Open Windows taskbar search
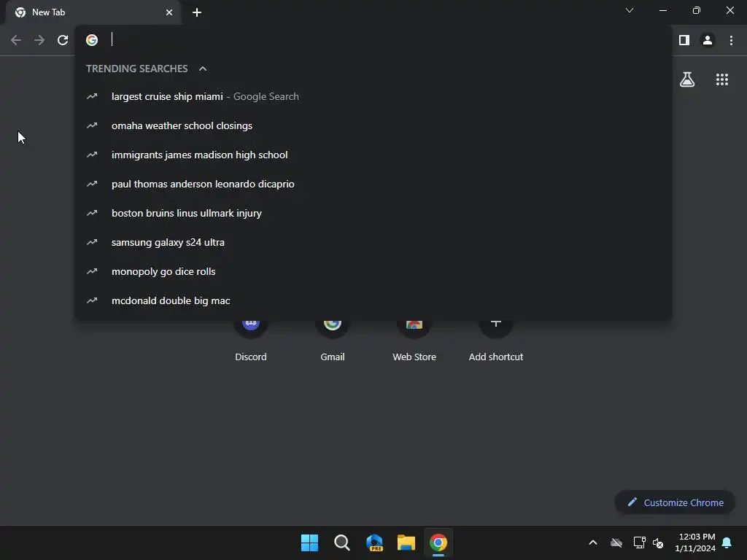Image resolution: width=747 pixels, height=560 pixels. (341, 542)
